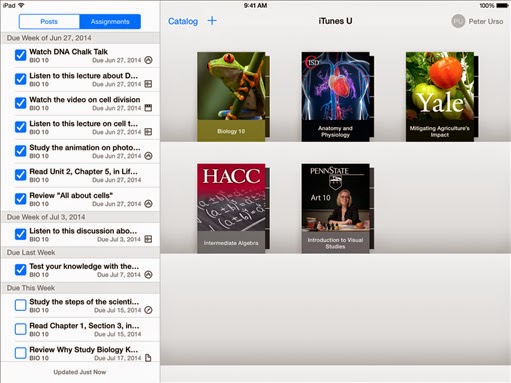Tap the Due Last Week header
The width and height of the screenshot is (511, 383).
80,252
